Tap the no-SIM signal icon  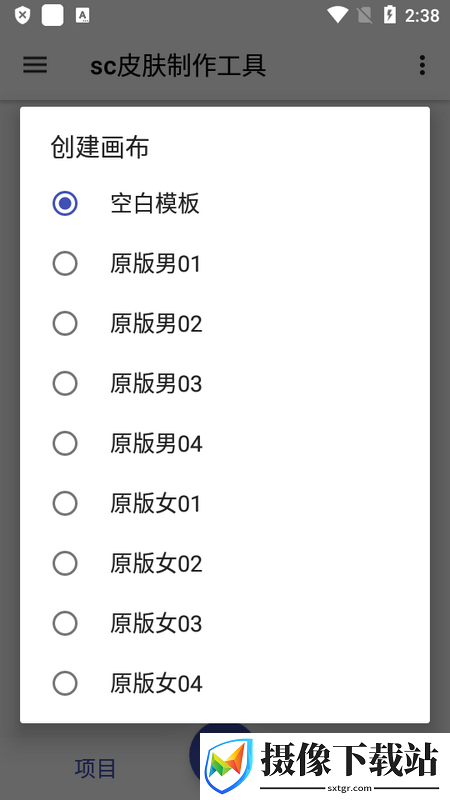coord(364,15)
